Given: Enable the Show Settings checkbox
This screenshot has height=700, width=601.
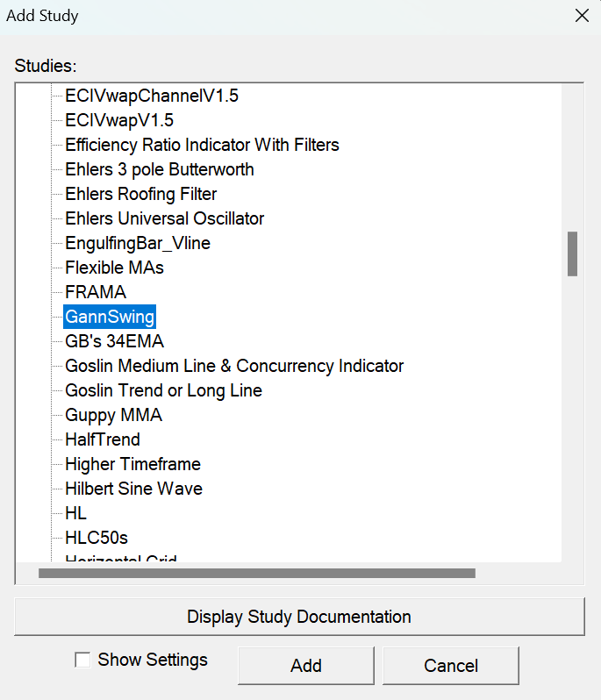Looking at the screenshot, I should [x=83, y=661].
